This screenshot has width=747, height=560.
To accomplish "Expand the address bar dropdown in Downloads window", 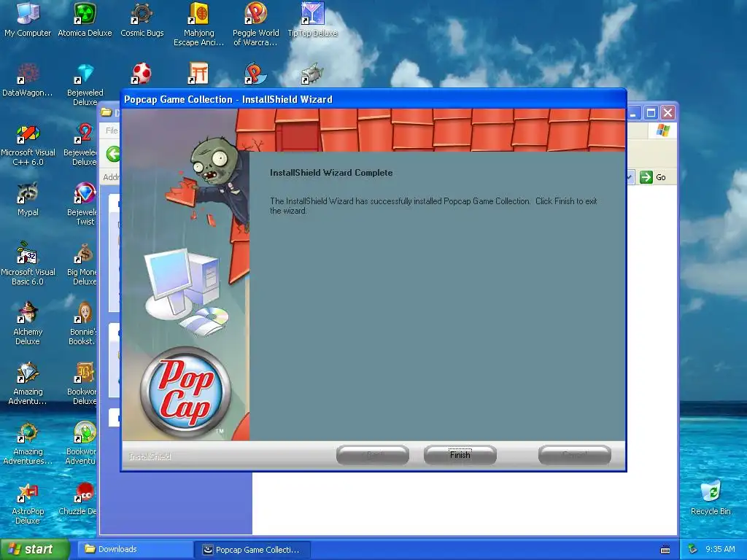I will click(630, 177).
